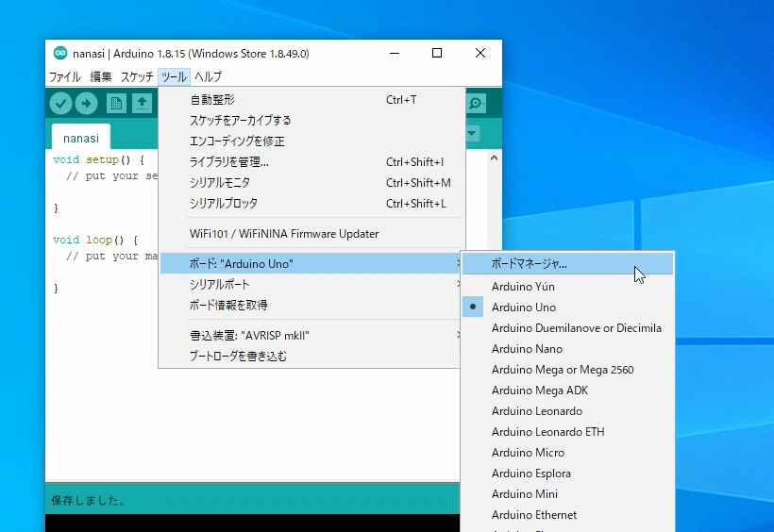Click the Upload arrow toolbar icon
Viewport: 774px width, 532px height.
(x=87, y=104)
